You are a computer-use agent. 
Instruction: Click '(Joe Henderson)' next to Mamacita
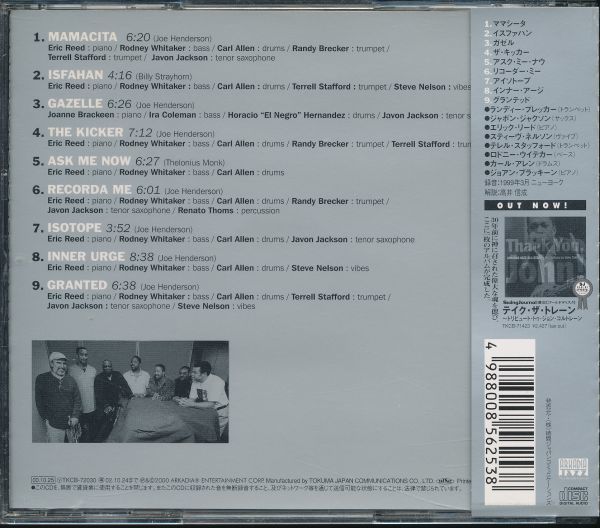point(183,39)
